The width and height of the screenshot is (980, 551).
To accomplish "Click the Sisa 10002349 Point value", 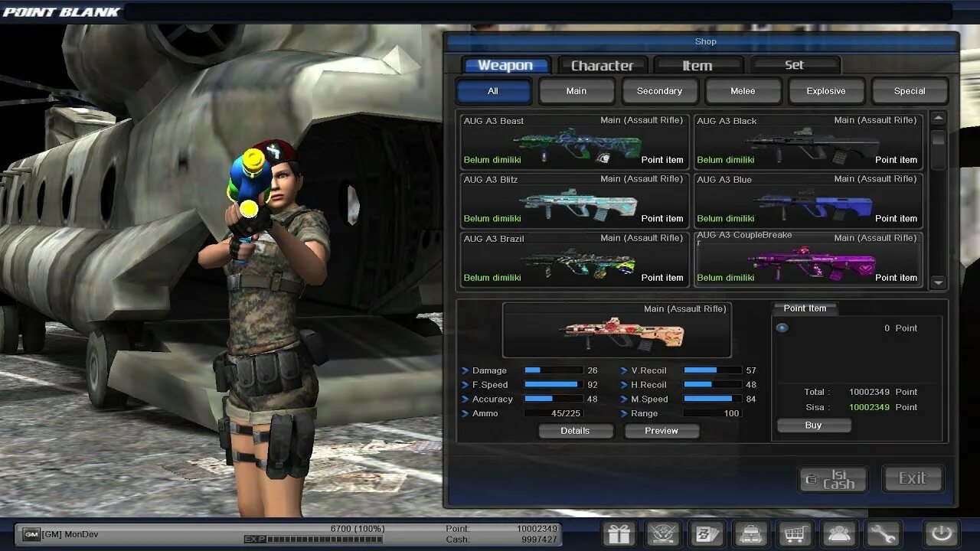I will (883, 407).
